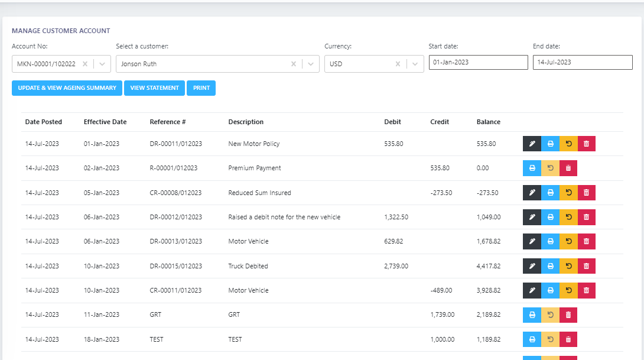Click the End date field

click(583, 63)
